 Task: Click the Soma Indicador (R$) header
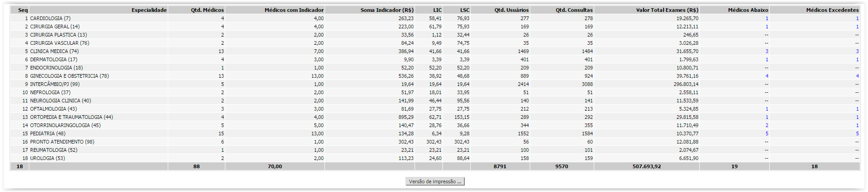coord(387,10)
